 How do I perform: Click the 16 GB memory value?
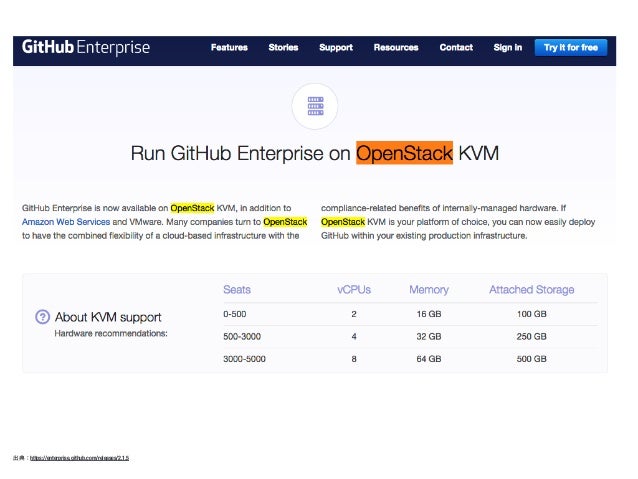pos(429,314)
